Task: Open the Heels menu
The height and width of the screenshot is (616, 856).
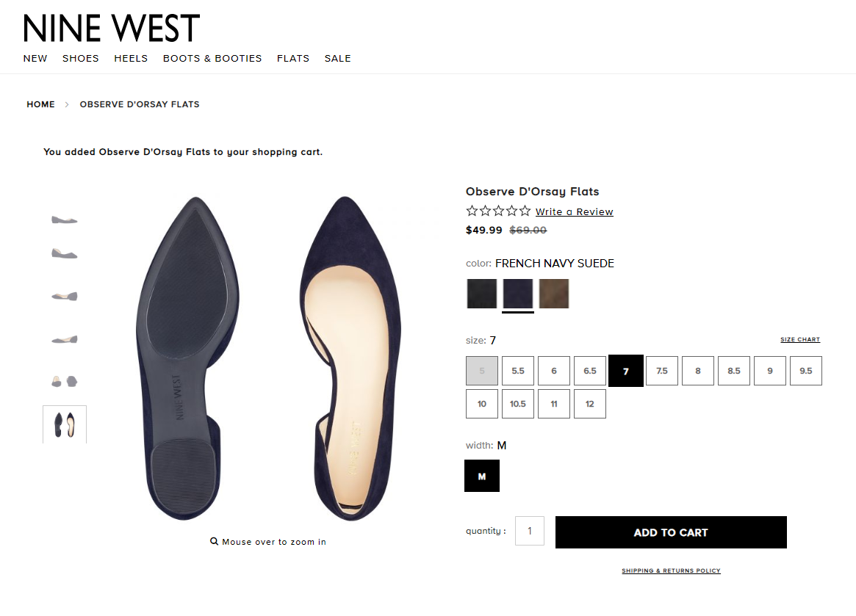Action: 131,59
